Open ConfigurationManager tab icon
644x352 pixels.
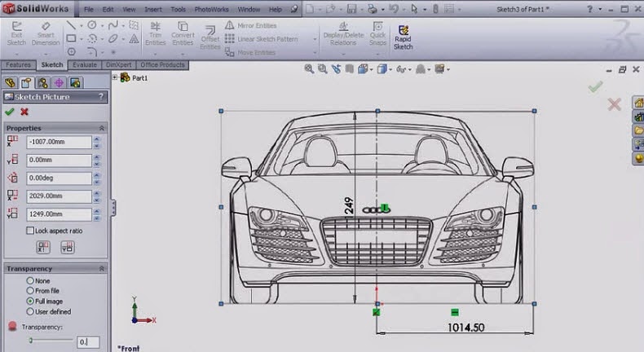click(42, 83)
